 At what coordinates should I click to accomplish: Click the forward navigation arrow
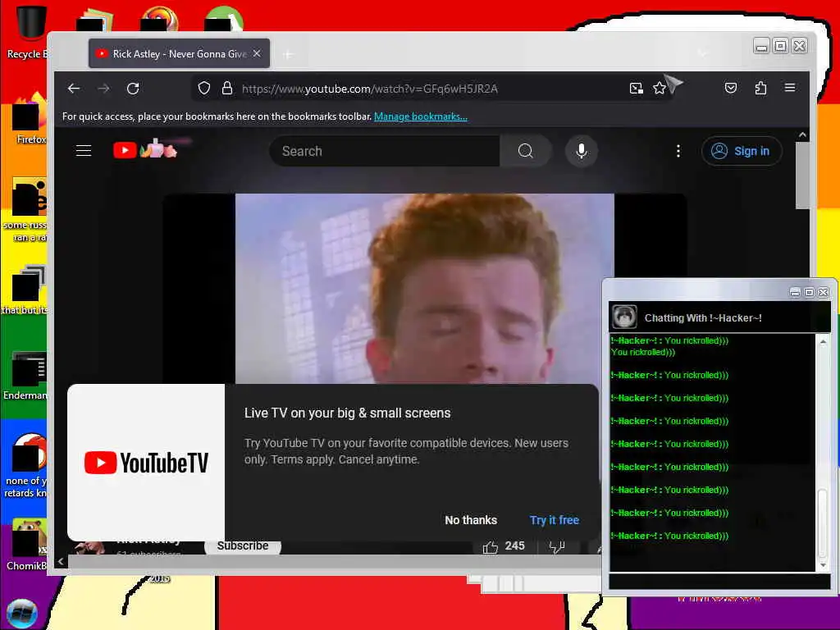pos(103,89)
